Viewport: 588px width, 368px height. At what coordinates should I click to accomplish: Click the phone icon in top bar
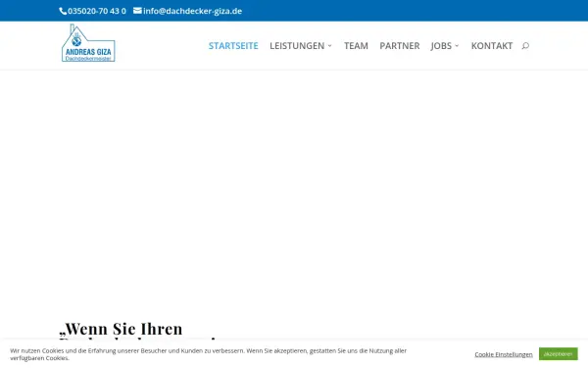click(x=63, y=11)
